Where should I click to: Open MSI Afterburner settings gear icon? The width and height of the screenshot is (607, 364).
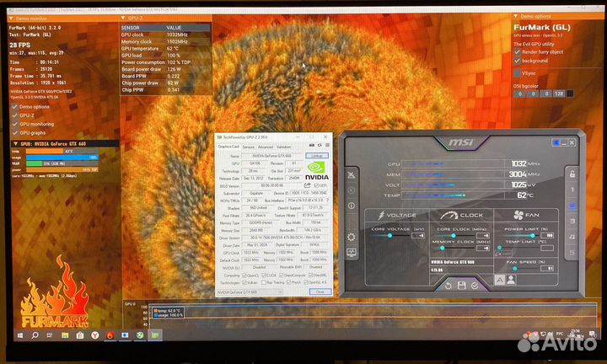pyautogui.click(x=351, y=237)
